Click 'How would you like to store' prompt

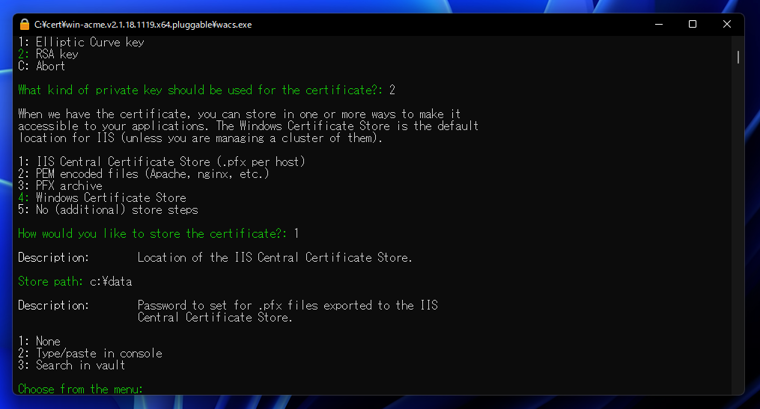pyautogui.click(x=158, y=234)
